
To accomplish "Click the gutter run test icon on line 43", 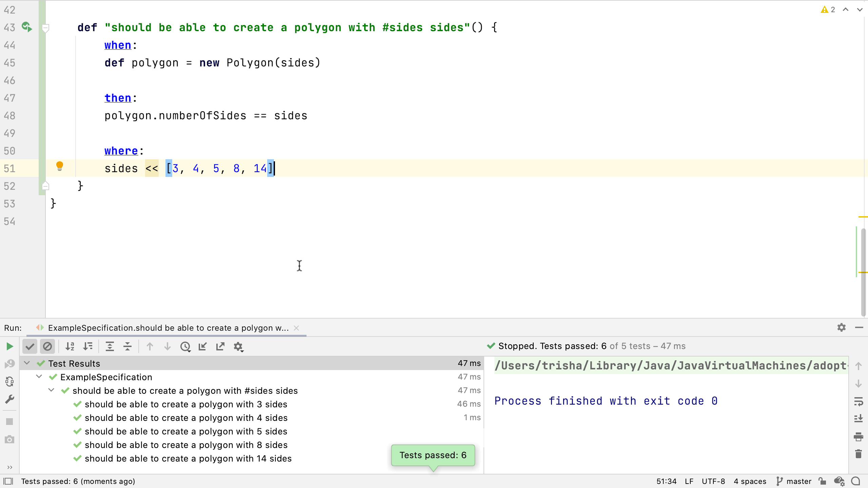I will coord(26,27).
